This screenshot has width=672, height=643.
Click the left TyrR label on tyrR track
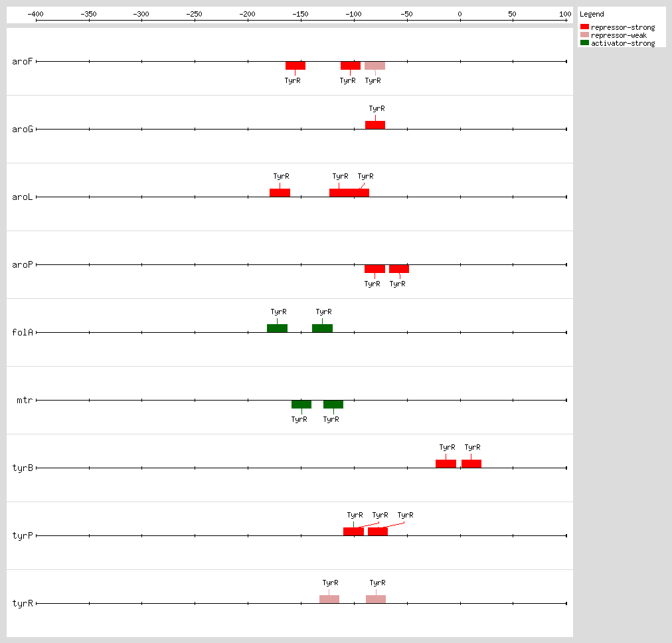[331, 583]
